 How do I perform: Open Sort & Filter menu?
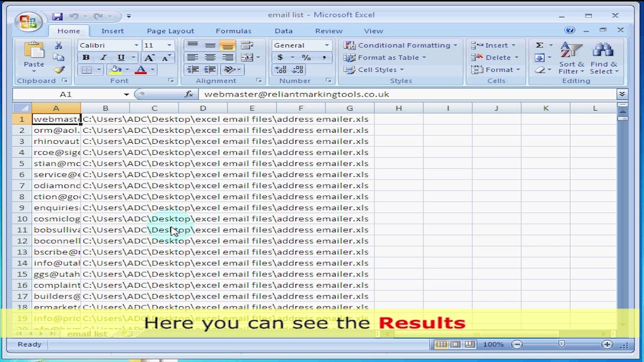(571, 58)
